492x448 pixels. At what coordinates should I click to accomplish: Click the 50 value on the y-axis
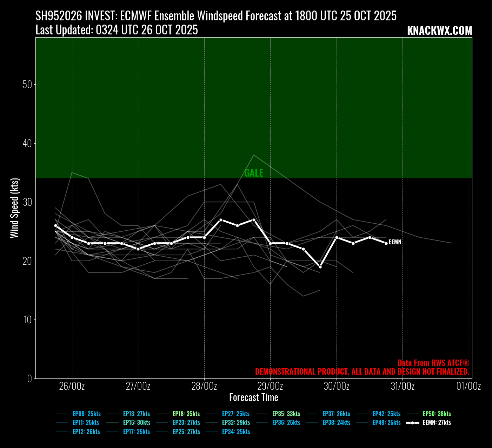[27, 85]
